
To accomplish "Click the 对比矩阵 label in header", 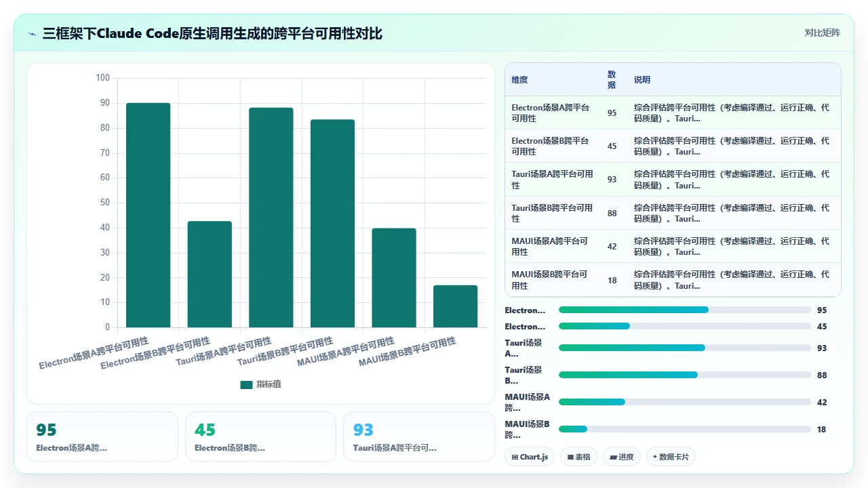I will click(x=822, y=33).
